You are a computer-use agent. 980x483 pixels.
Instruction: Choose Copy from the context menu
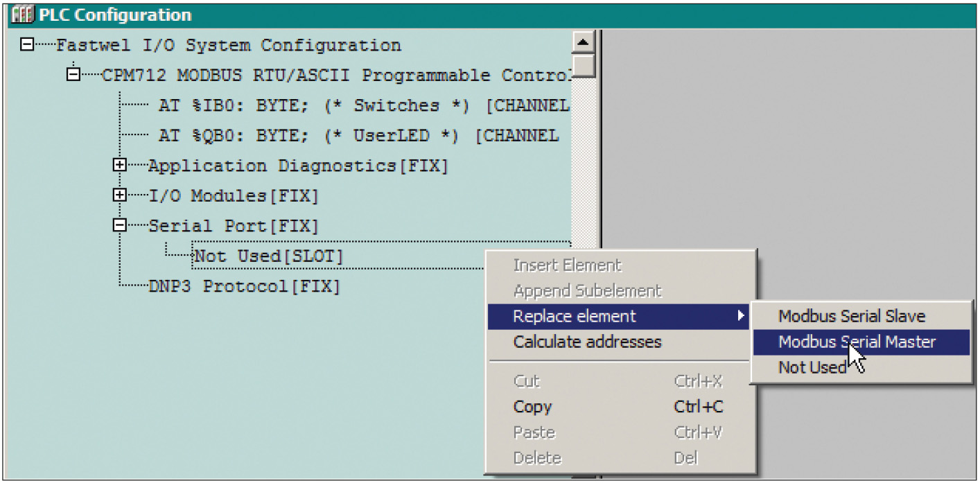click(619, 407)
